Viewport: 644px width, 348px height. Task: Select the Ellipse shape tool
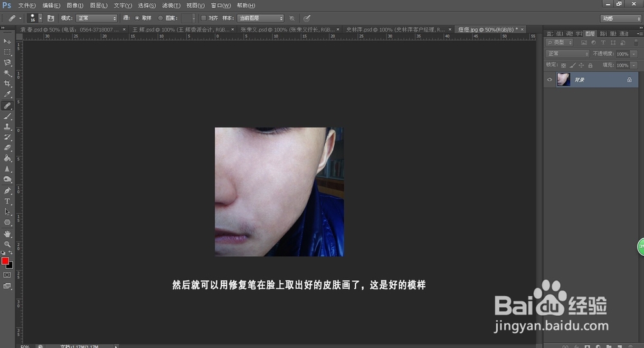click(7, 222)
